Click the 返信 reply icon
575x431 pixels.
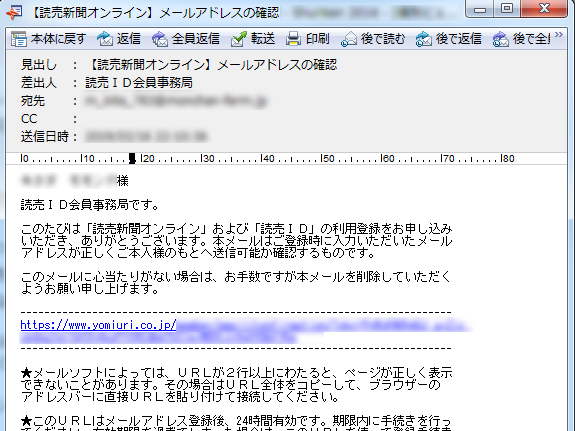tap(105, 39)
